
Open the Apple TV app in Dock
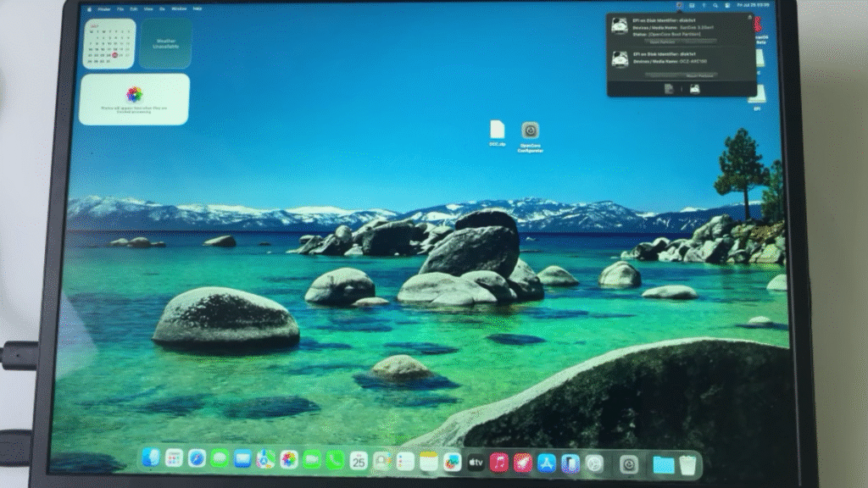pos(476,462)
